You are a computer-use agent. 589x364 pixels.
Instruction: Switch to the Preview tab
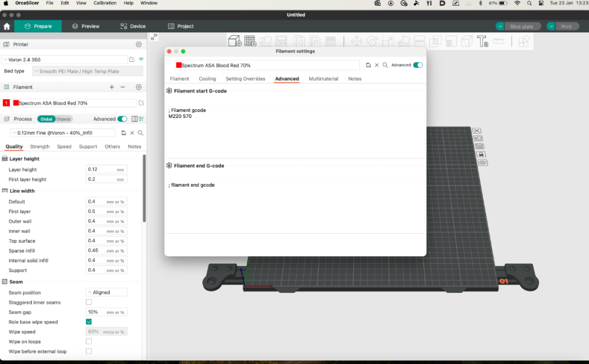86,27
